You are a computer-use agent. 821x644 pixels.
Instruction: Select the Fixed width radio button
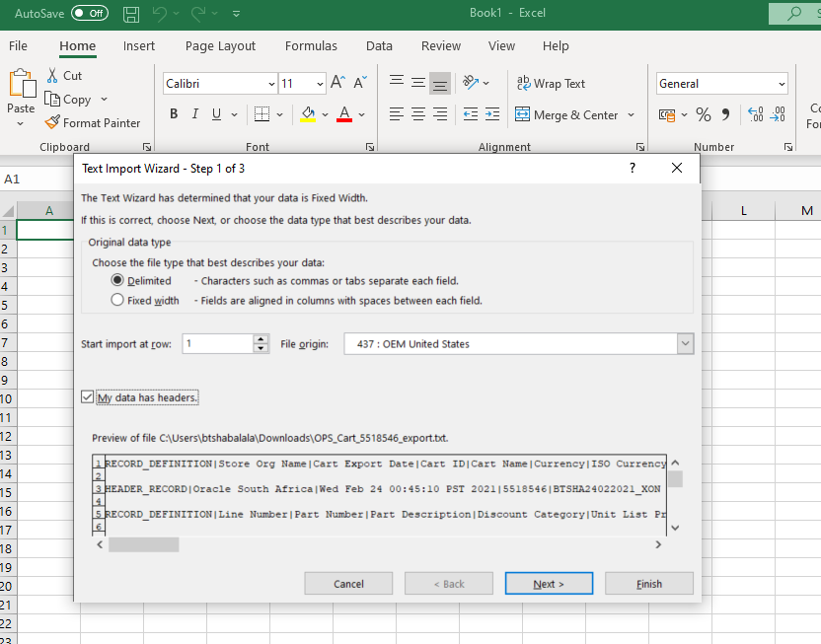pyautogui.click(x=117, y=300)
